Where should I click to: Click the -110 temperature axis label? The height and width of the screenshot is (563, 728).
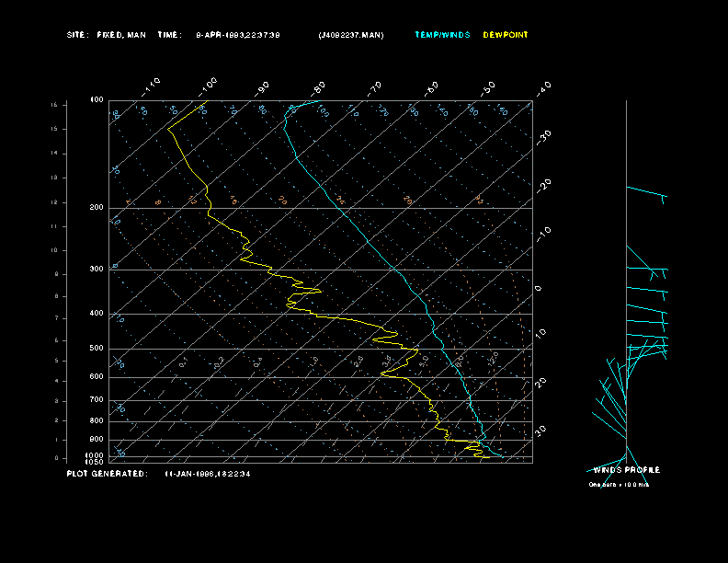[x=151, y=87]
